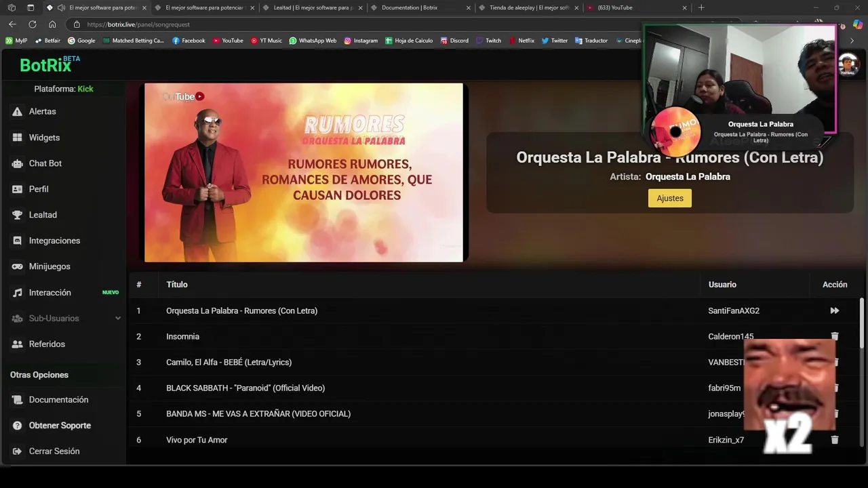Viewport: 868px width, 488px height.
Task: Open the browser workspaces icon
Action: point(12,7)
